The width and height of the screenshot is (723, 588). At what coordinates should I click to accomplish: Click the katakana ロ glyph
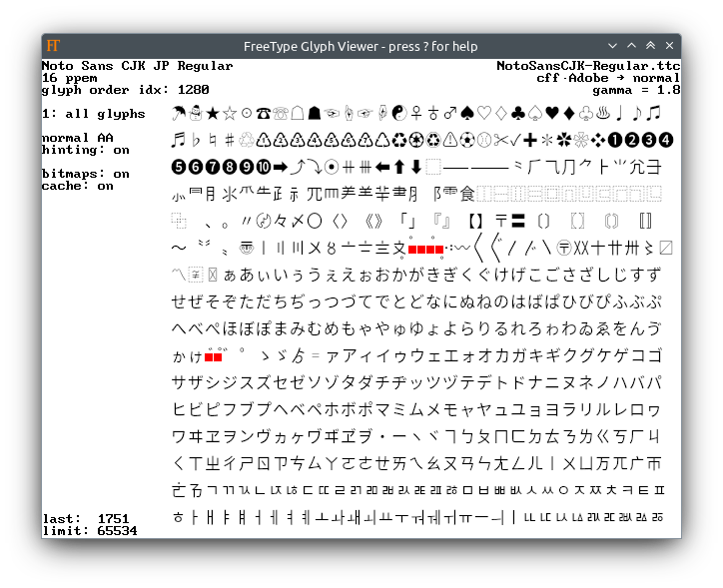coord(637,409)
